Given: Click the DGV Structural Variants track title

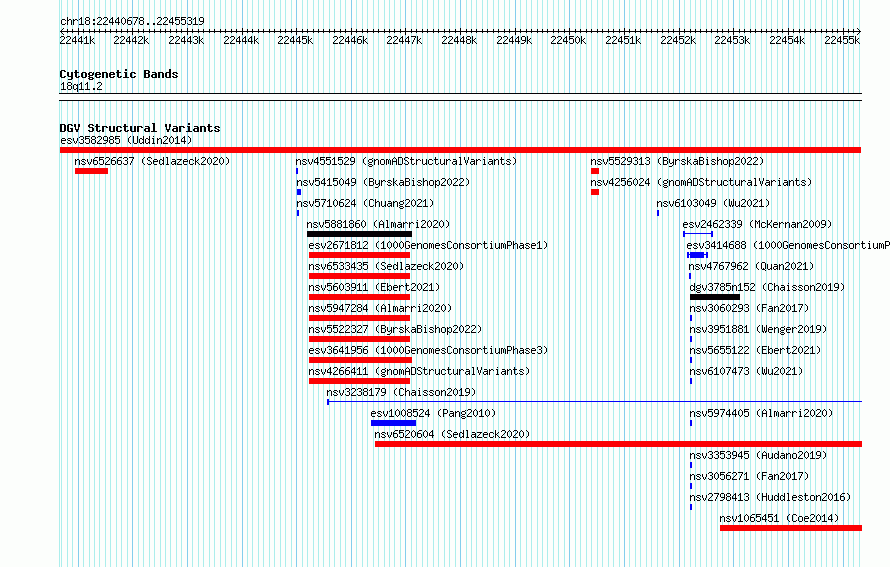Looking at the screenshot, I should coord(140,128).
